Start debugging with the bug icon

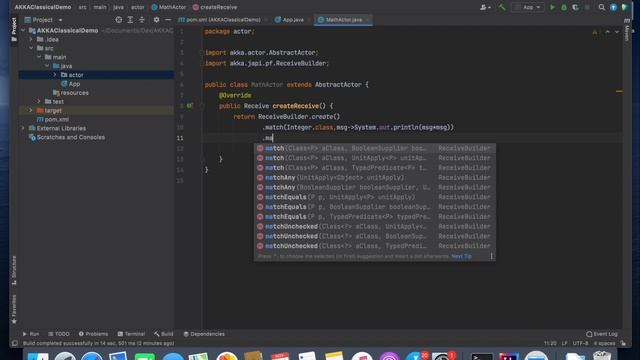pos(564,7)
